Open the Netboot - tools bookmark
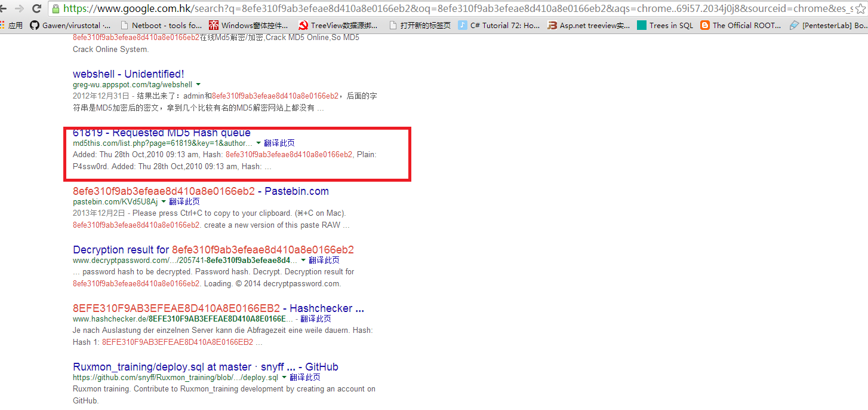The image size is (868, 410). [x=161, y=25]
